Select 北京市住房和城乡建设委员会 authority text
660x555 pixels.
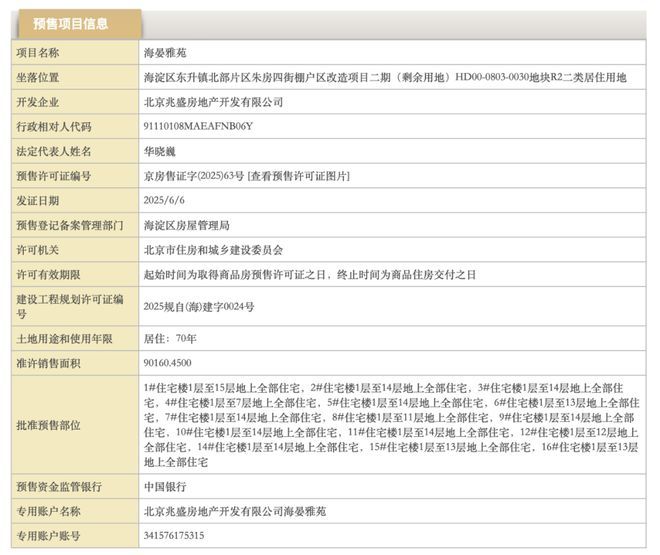214,250
